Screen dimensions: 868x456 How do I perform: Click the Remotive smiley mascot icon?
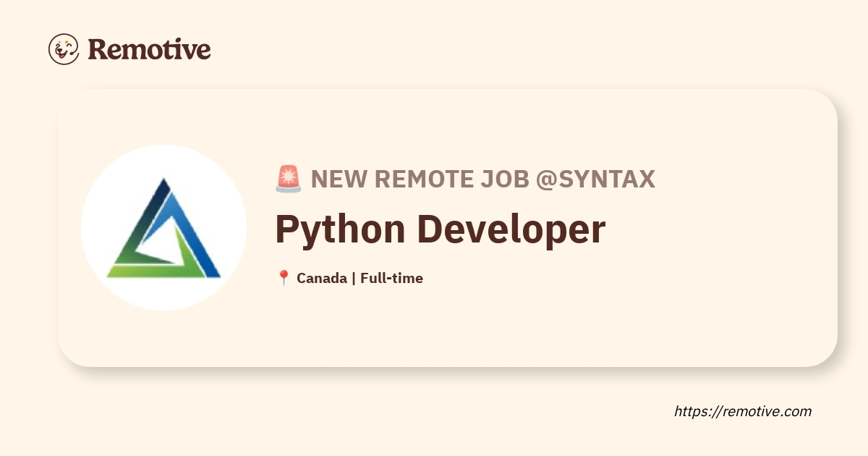click(64, 49)
